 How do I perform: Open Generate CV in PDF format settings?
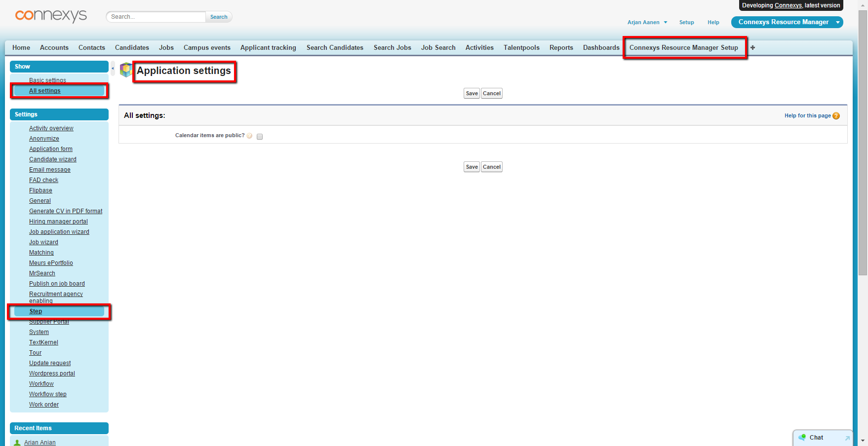click(66, 211)
